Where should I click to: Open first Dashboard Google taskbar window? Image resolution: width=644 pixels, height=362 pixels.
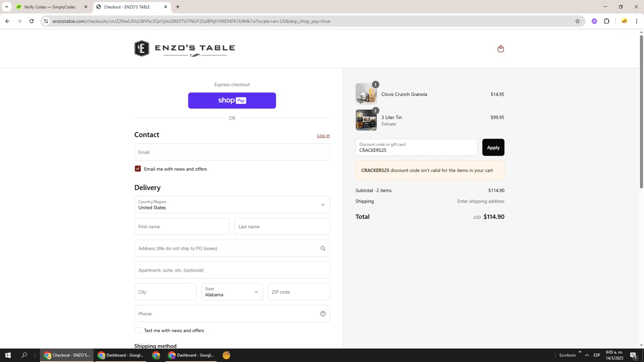pos(120,355)
